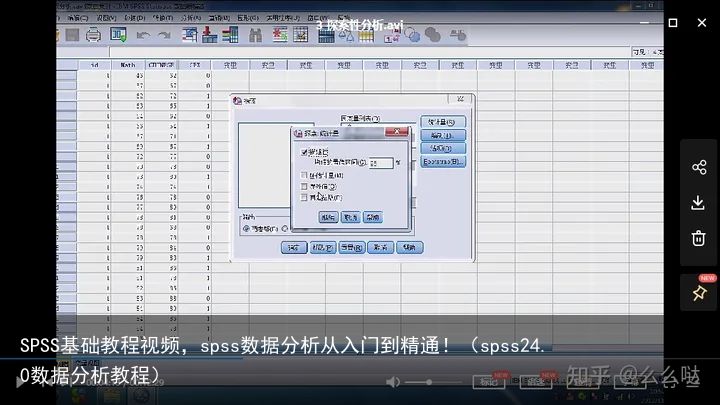Click the trash delete icon in player sidebar
Screen dimensions: 720x405
pos(698,238)
